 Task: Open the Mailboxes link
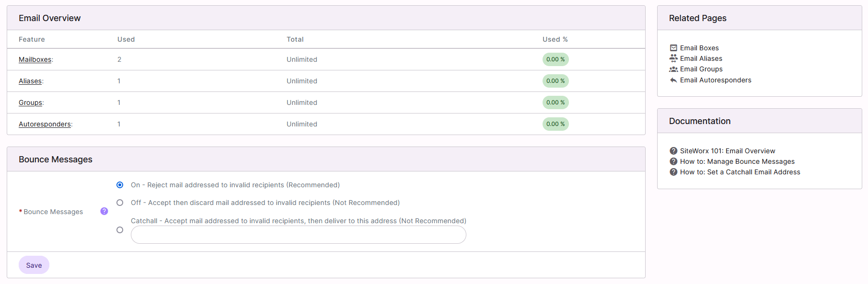tap(35, 59)
